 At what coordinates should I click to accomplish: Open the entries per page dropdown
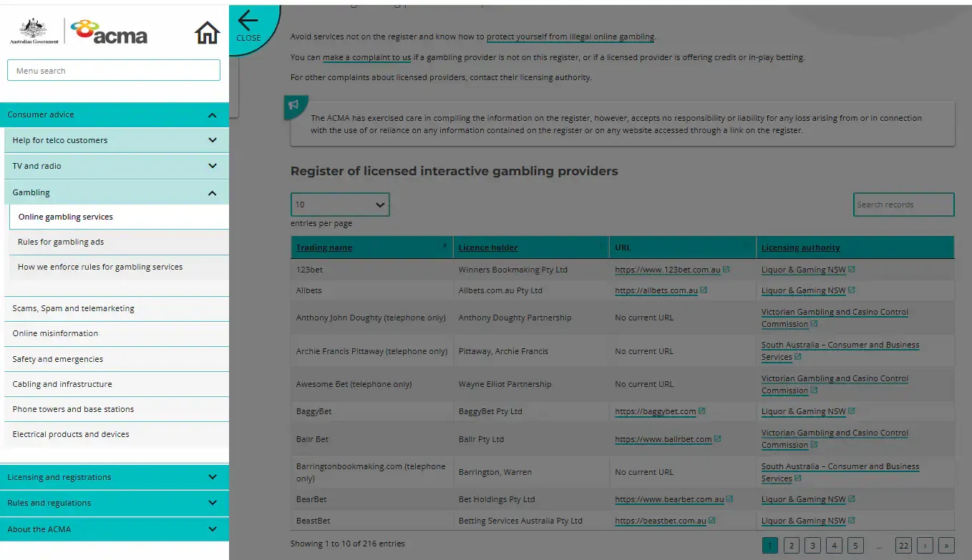[340, 205]
